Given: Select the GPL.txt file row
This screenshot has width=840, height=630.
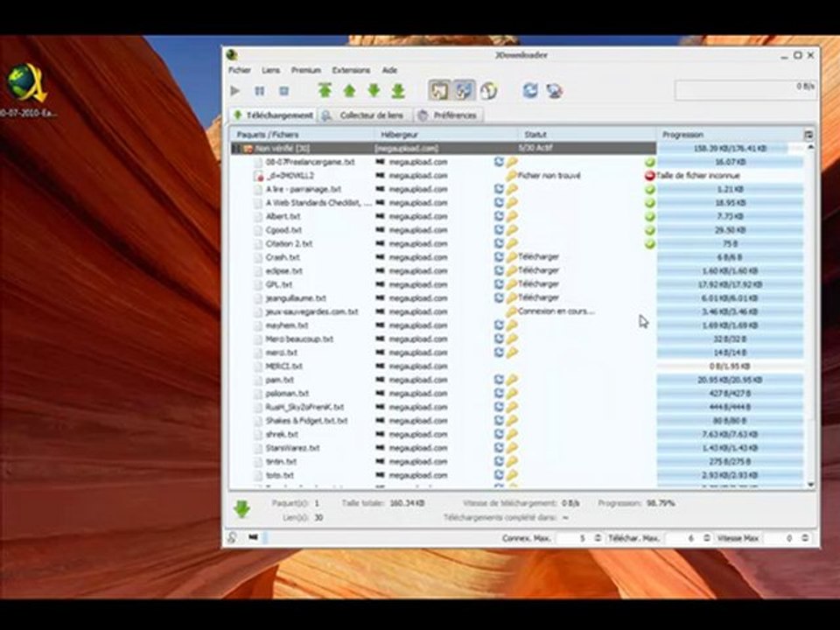Looking at the screenshot, I should [x=517, y=284].
